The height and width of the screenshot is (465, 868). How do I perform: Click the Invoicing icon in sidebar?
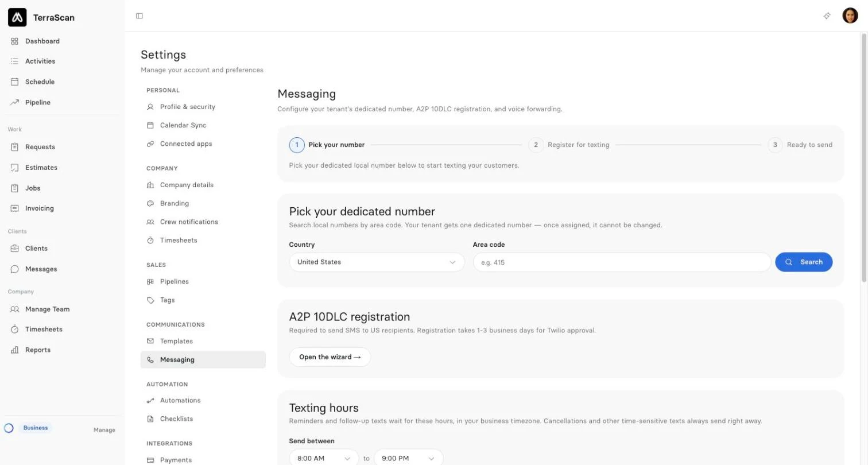[x=15, y=208]
